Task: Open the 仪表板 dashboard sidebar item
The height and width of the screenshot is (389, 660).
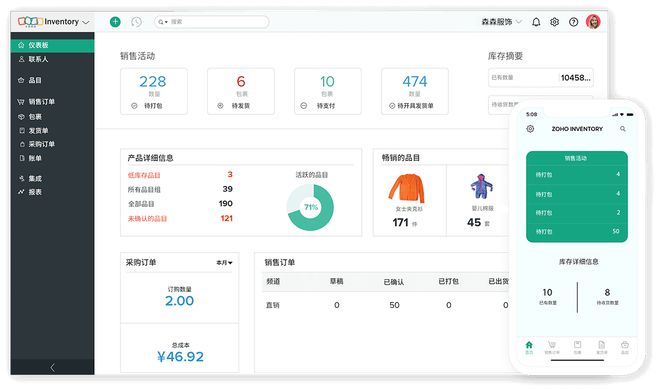Action: pyautogui.click(x=53, y=45)
